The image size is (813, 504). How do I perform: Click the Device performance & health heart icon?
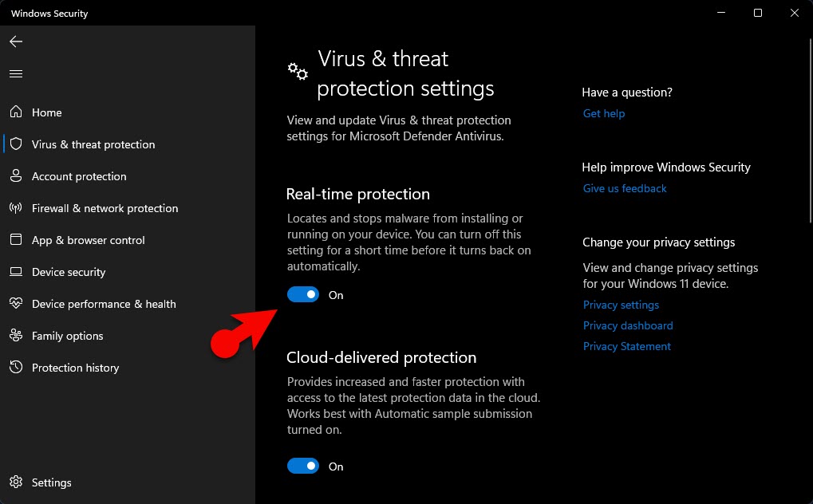tap(16, 304)
